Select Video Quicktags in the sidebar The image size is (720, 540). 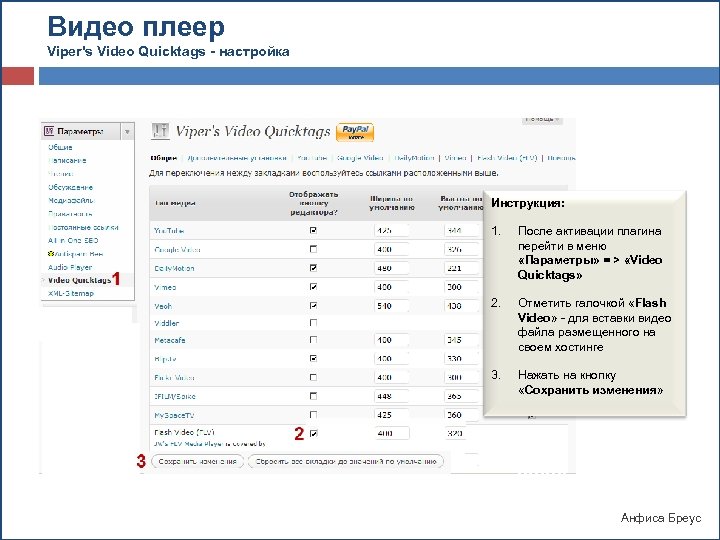coord(79,280)
